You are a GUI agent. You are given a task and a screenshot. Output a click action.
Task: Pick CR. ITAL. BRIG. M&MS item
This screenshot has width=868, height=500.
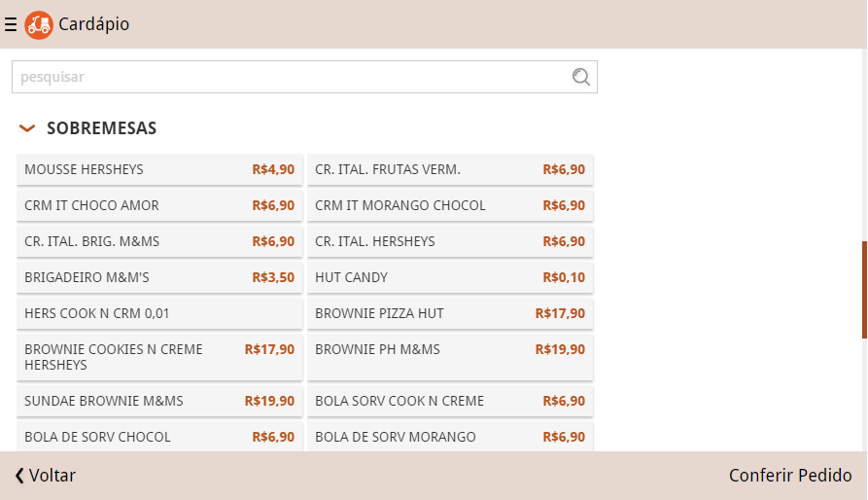(x=159, y=241)
